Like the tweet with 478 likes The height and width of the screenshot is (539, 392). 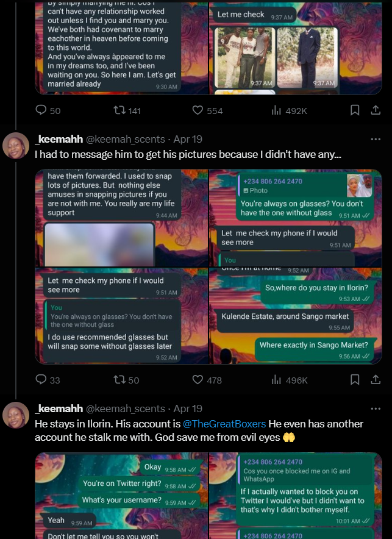pyautogui.click(x=207, y=380)
